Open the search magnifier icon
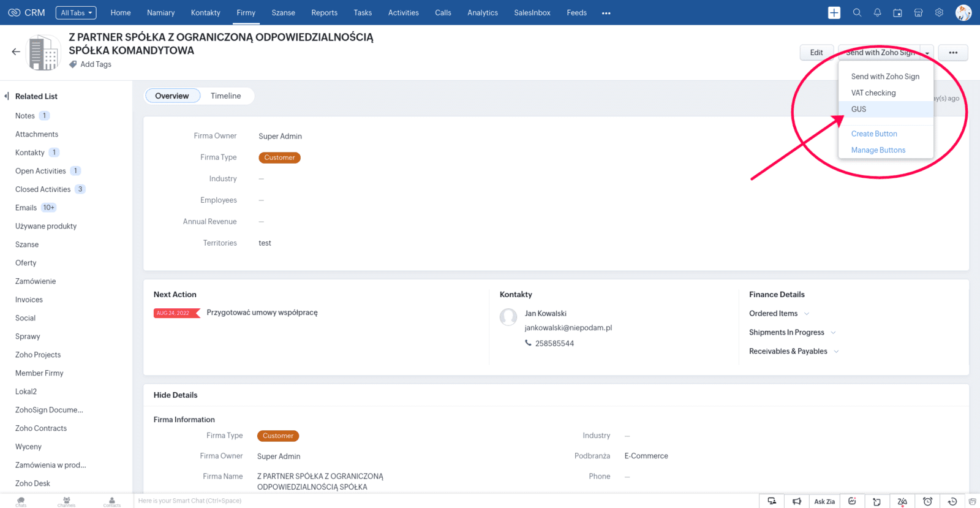This screenshot has height=508, width=980. point(857,13)
